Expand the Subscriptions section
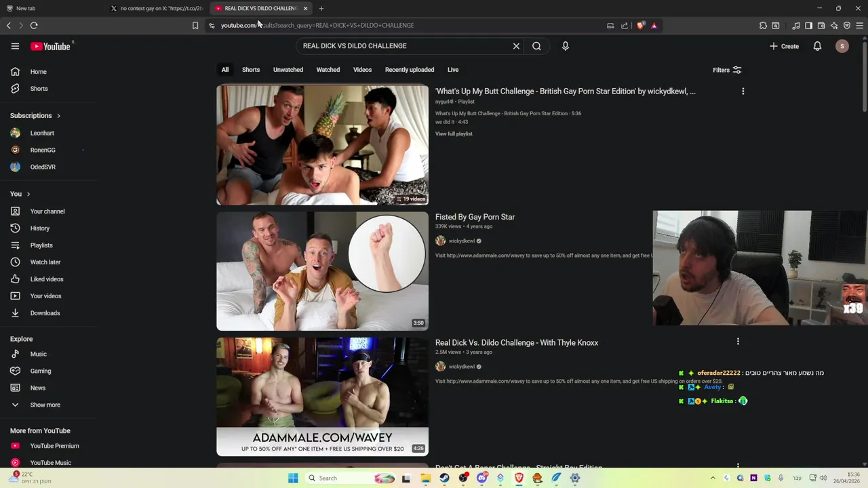This screenshot has height=488, width=868. point(35,116)
